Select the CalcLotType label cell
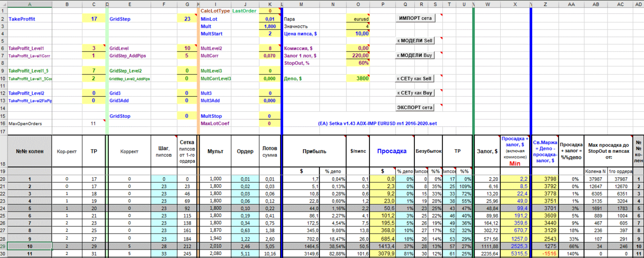Screen dimensions: 644x258 pyautogui.click(x=215, y=10)
